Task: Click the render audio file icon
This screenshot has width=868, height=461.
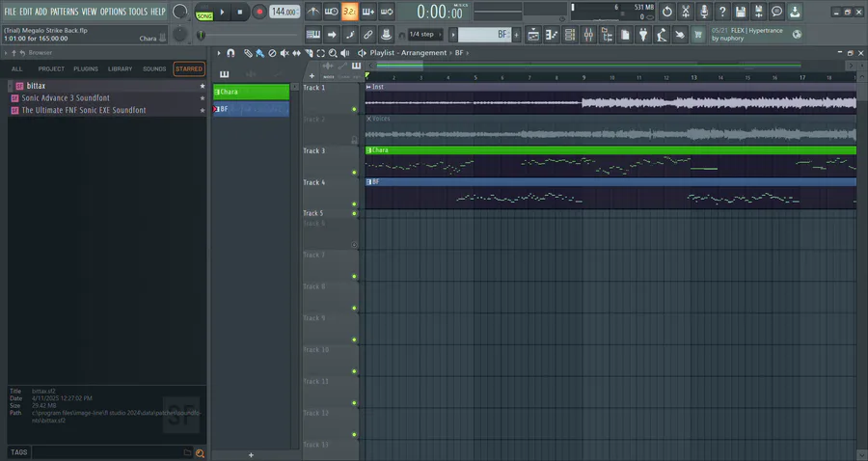Action: pos(759,12)
